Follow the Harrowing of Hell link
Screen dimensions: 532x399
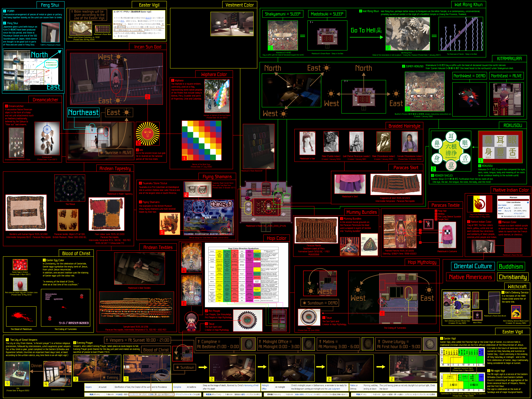tap(251, 385)
